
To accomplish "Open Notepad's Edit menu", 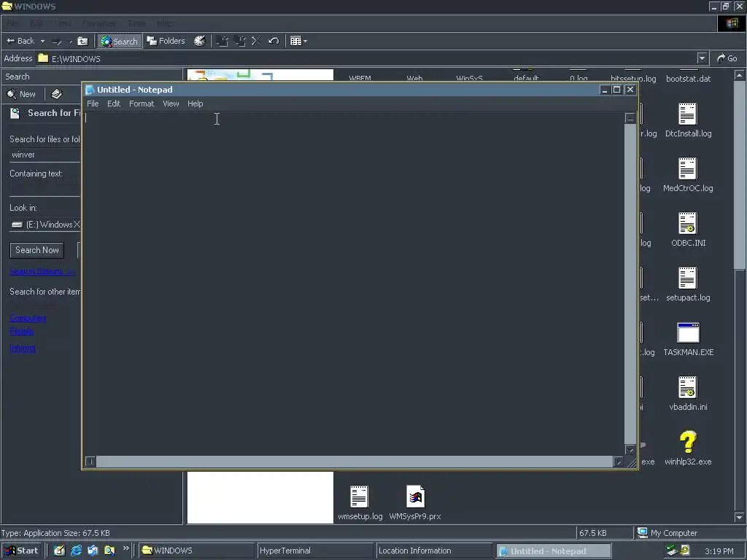I will click(x=113, y=104).
